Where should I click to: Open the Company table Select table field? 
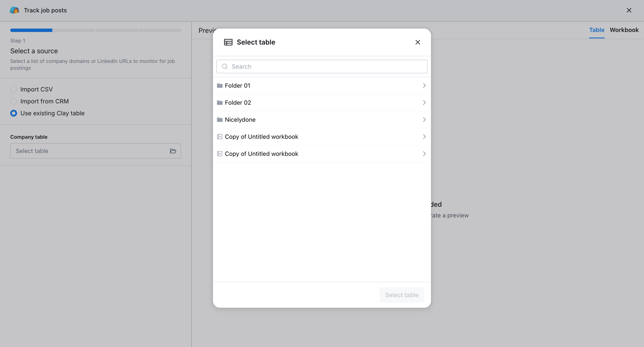click(x=95, y=151)
